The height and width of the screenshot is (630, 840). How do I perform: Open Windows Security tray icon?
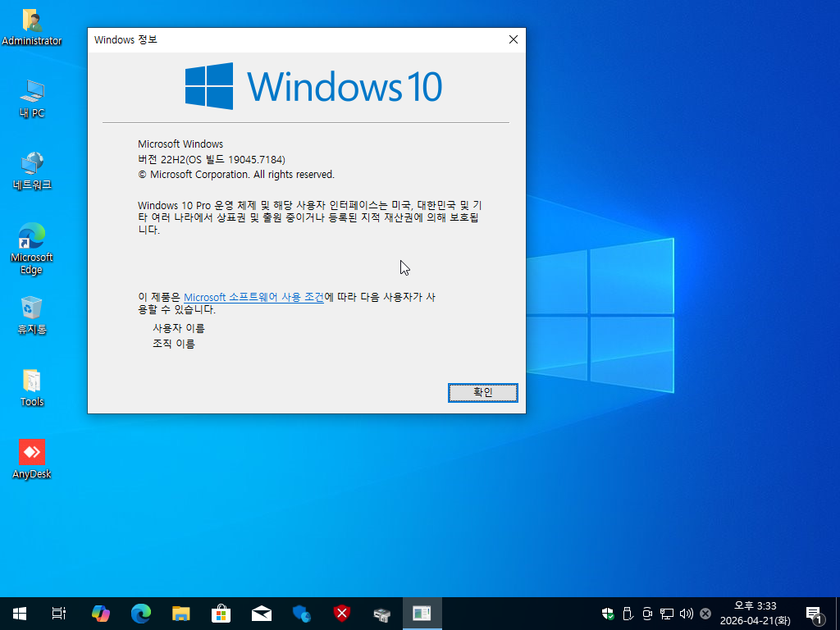pos(608,614)
